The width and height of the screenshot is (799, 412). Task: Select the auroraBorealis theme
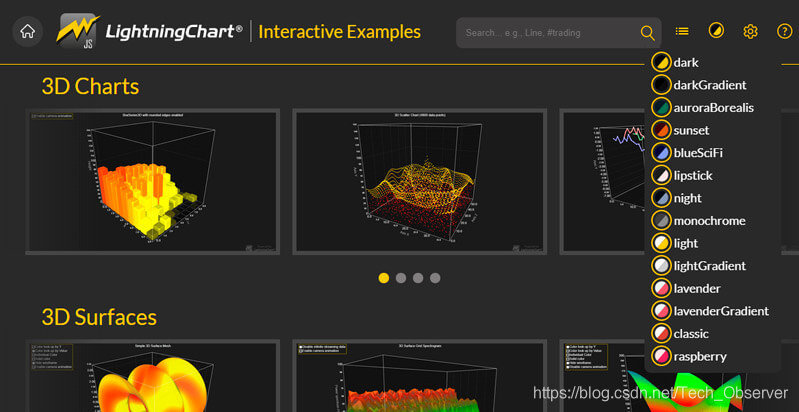[702, 107]
